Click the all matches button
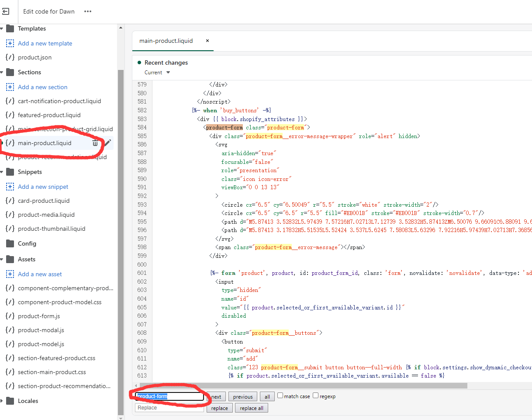The width and height of the screenshot is (532, 420). pos(267,397)
